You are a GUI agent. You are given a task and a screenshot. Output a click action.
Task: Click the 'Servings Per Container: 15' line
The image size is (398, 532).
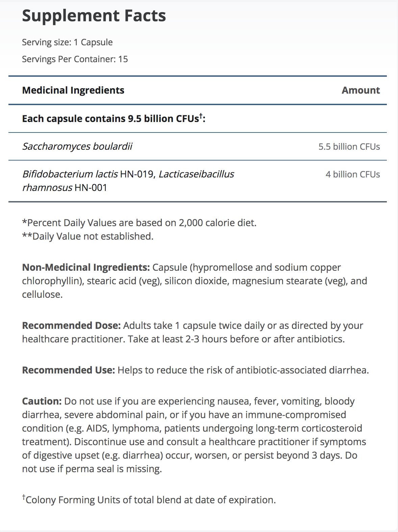tap(75, 59)
